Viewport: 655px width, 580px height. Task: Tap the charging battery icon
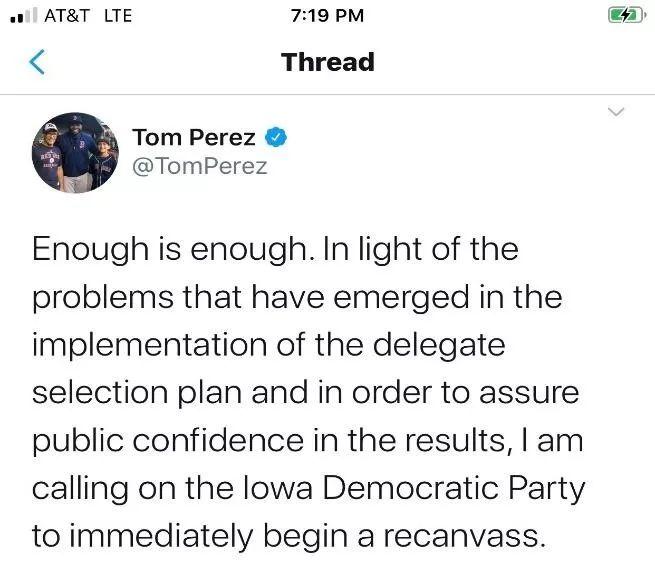(627, 15)
